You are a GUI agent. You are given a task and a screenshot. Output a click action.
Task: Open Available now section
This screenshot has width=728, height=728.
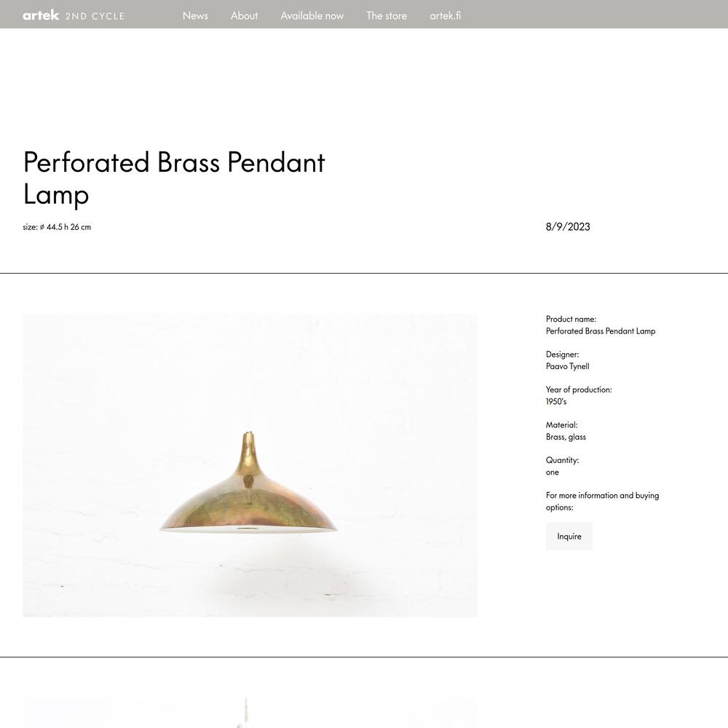tap(312, 15)
